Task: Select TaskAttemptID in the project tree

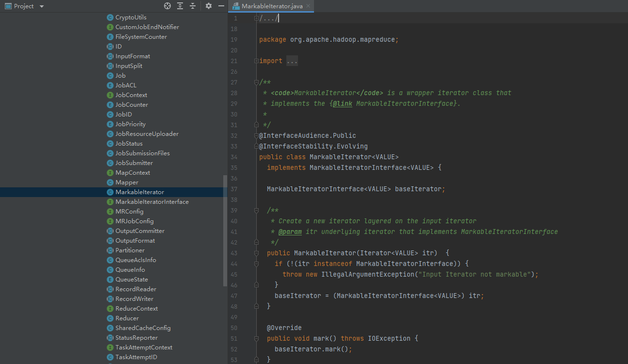Action: click(136, 357)
